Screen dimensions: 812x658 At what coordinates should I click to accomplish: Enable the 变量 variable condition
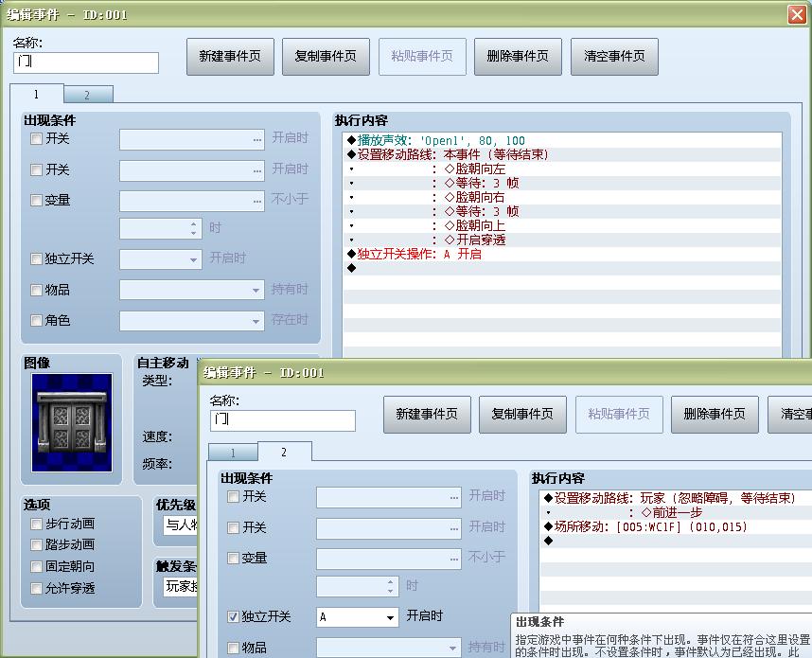click(36, 200)
